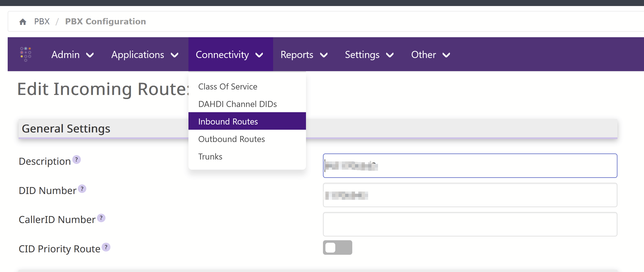Click into the DID Number input field
Image resolution: width=644 pixels, height=272 pixels.
click(x=470, y=195)
